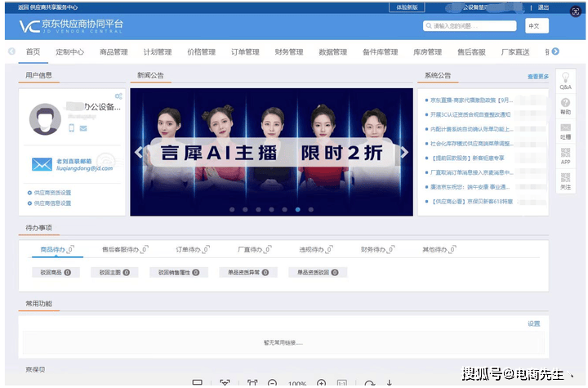The height and width of the screenshot is (388, 588).
Task: Open announcement 开展3C认证资质合规自查整改通知
Action: pos(470,114)
